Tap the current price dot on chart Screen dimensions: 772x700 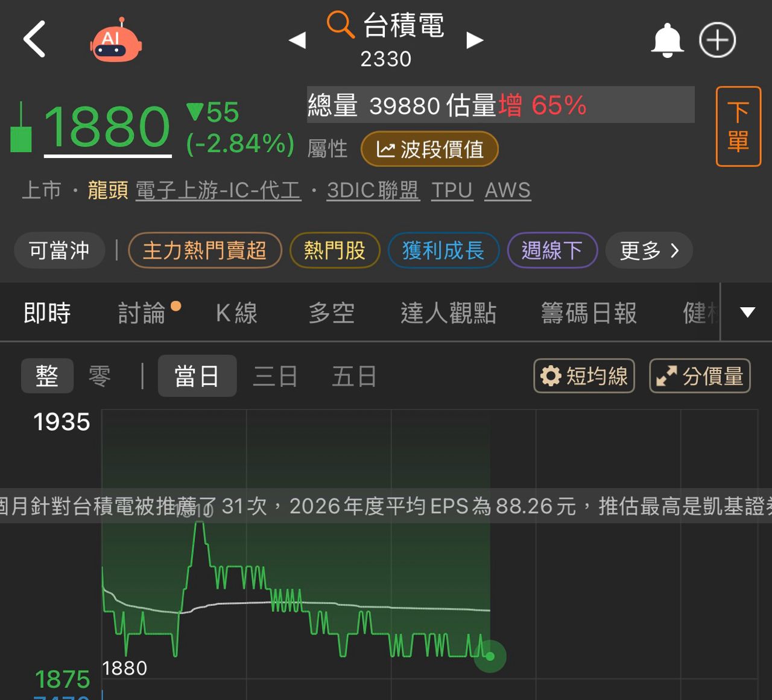pyautogui.click(x=490, y=656)
